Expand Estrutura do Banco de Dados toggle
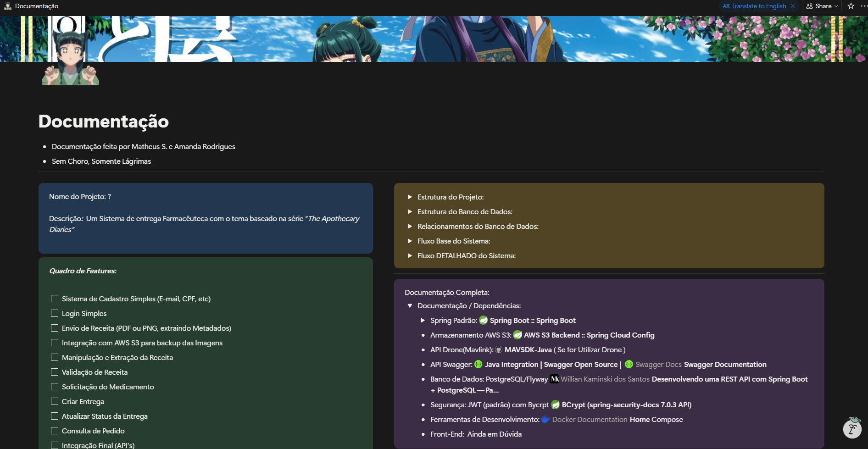 (410, 211)
